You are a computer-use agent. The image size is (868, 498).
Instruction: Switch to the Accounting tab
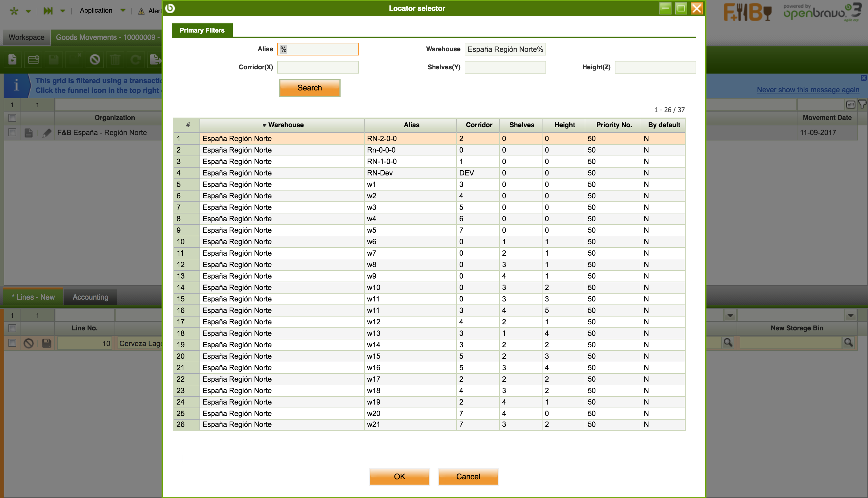(x=90, y=297)
